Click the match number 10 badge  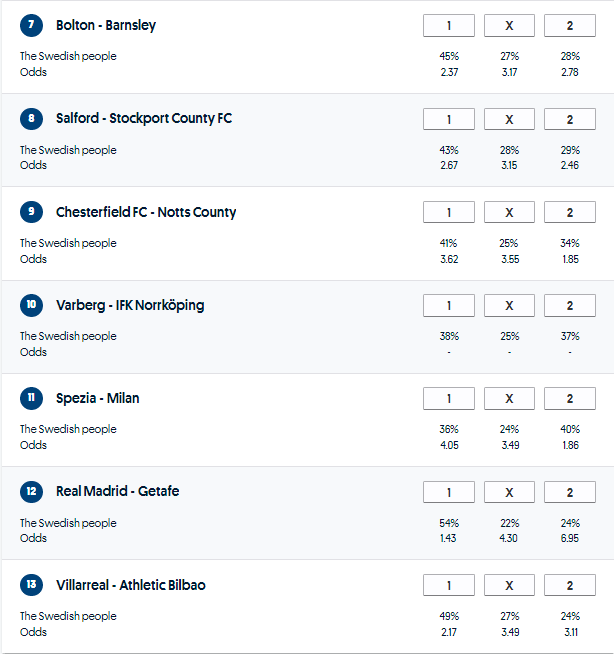point(32,305)
